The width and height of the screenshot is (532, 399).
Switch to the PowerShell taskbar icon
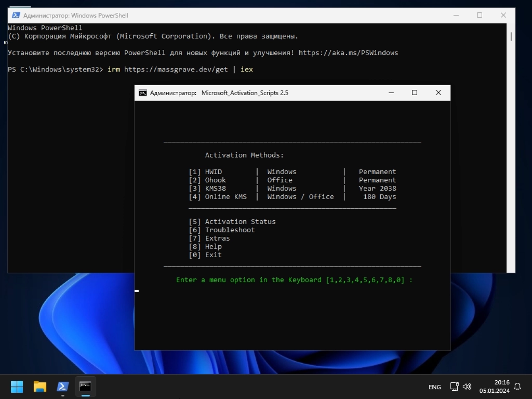[63, 387]
